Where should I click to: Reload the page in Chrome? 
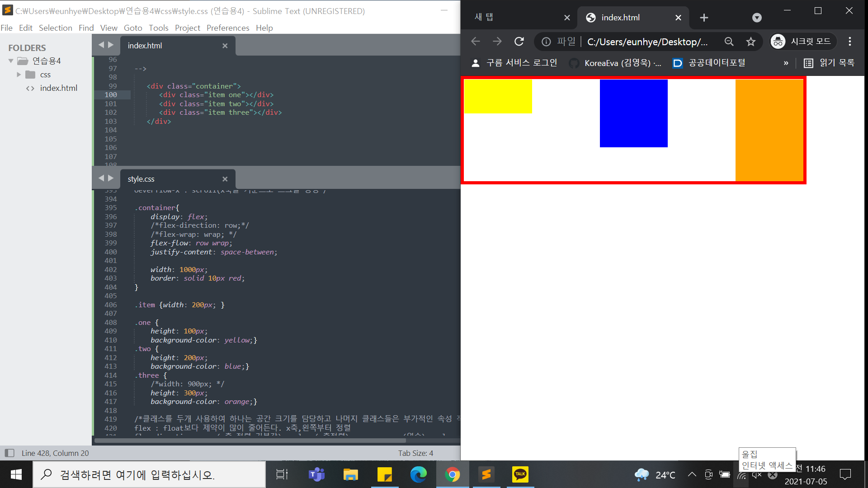click(x=519, y=42)
